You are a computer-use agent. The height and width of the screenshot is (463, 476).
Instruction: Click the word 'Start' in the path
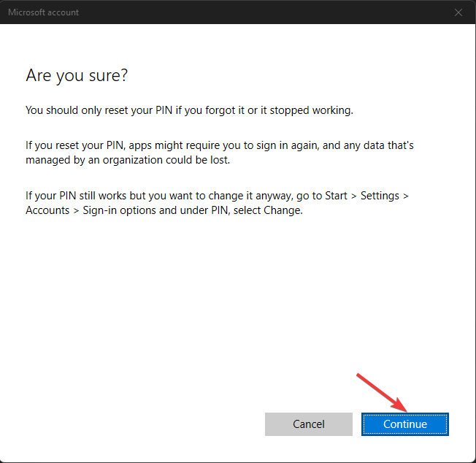point(336,196)
